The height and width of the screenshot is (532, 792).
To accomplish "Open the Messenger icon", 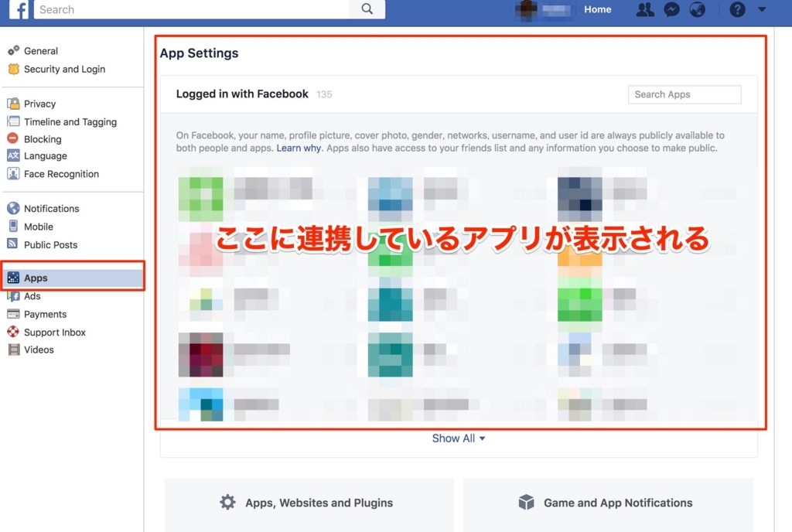I will click(671, 9).
